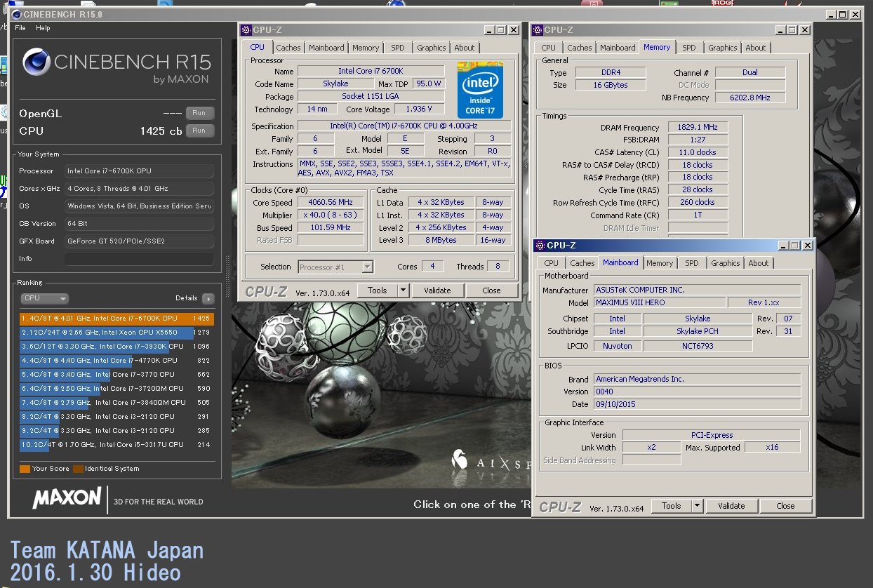
Task: Click the DRAM Frequency 1829.1 MHz value
Action: (698, 128)
